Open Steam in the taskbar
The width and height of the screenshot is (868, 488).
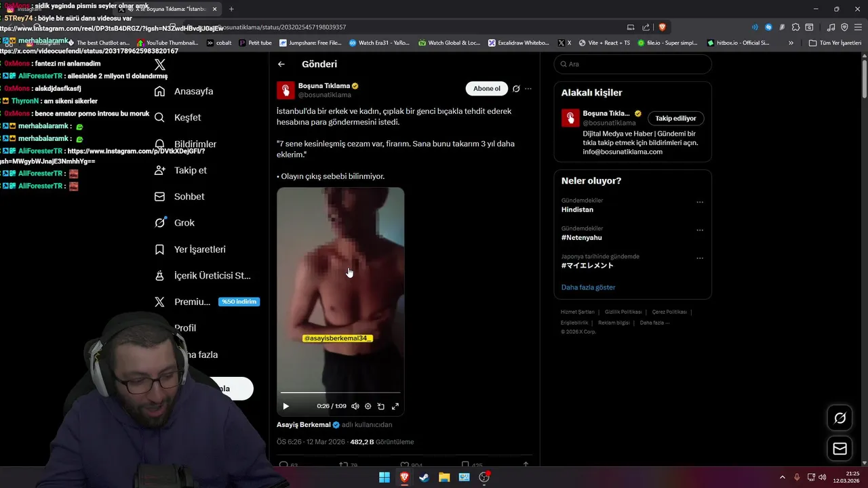pos(424,477)
